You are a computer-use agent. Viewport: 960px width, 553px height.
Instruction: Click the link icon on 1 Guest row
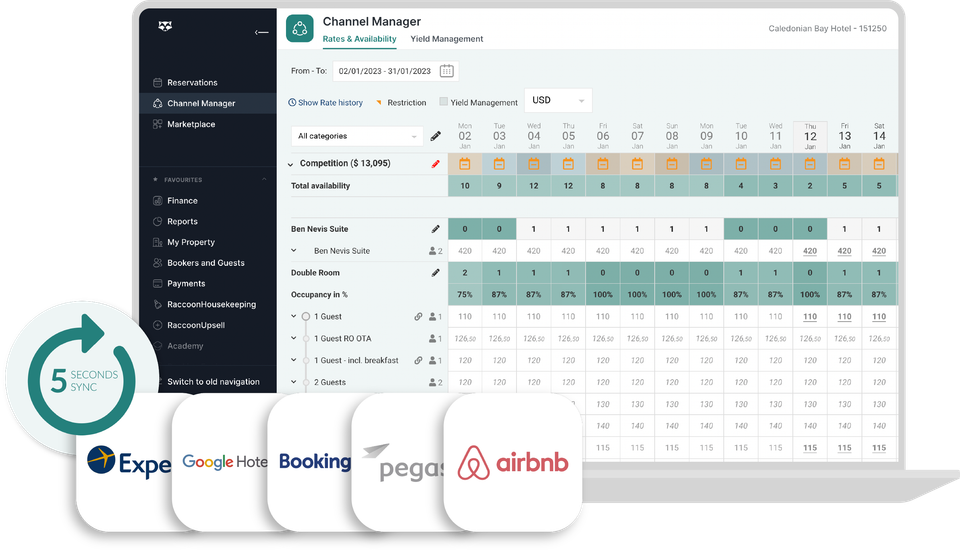(x=418, y=317)
